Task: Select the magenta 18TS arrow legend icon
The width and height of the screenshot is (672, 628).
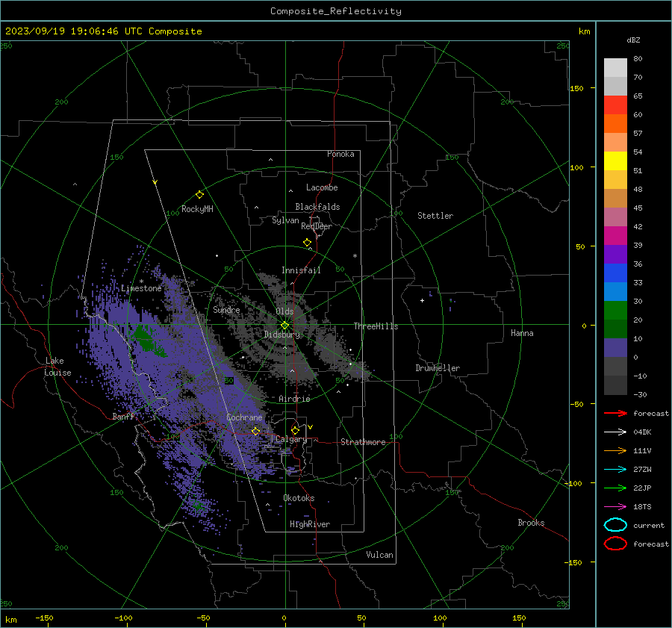Action: tap(615, 507)
